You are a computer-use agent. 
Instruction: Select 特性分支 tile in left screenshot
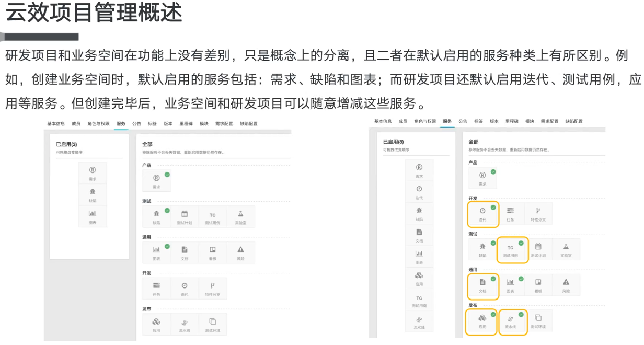point(213,289)
